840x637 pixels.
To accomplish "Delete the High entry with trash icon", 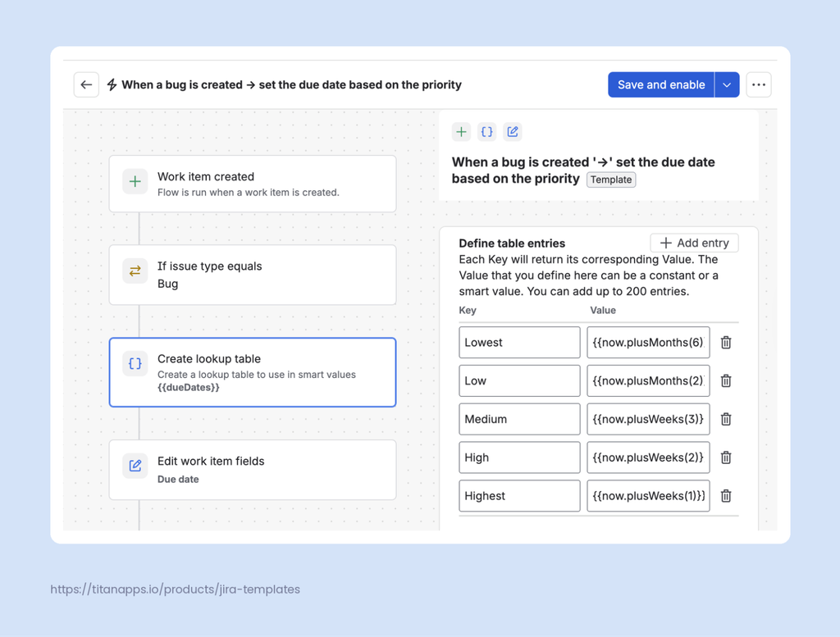I will (x=726, y=457).
